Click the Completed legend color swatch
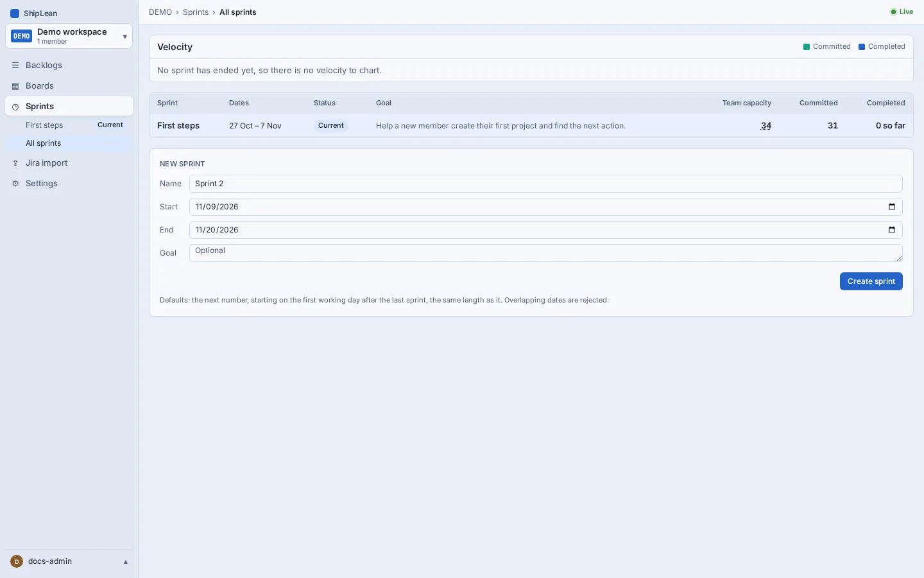Image resolution: width=924 pixels, height=578 pixels. click(x=862, y=47)
